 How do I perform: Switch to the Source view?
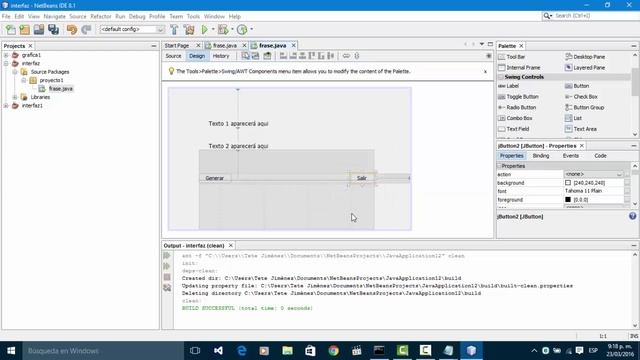(173, 56)
